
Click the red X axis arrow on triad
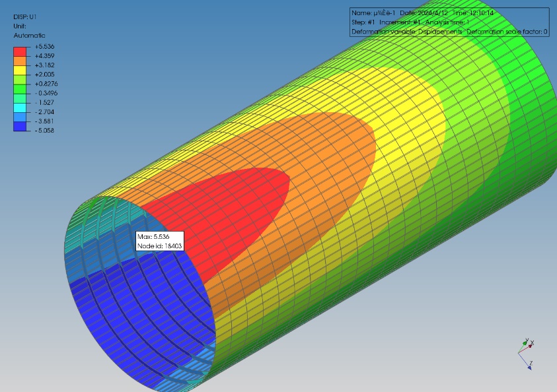[531, 345]
